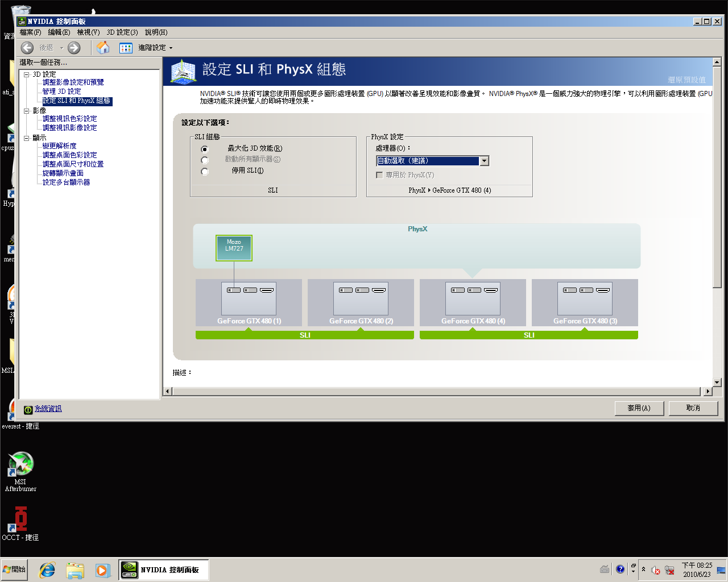This screenshot has height=582, width=728.
Task: Click the NVIDIA icon in the title bar
Action: click(22, 21)
